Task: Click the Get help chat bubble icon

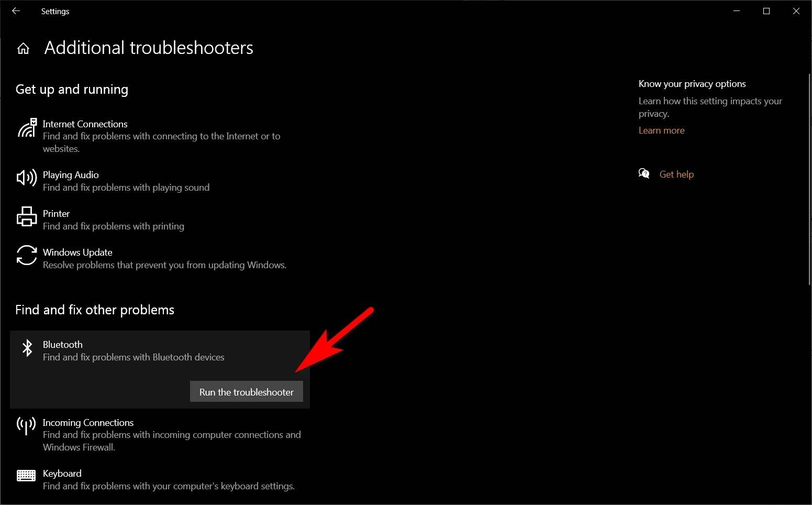Action: [644, 174]
